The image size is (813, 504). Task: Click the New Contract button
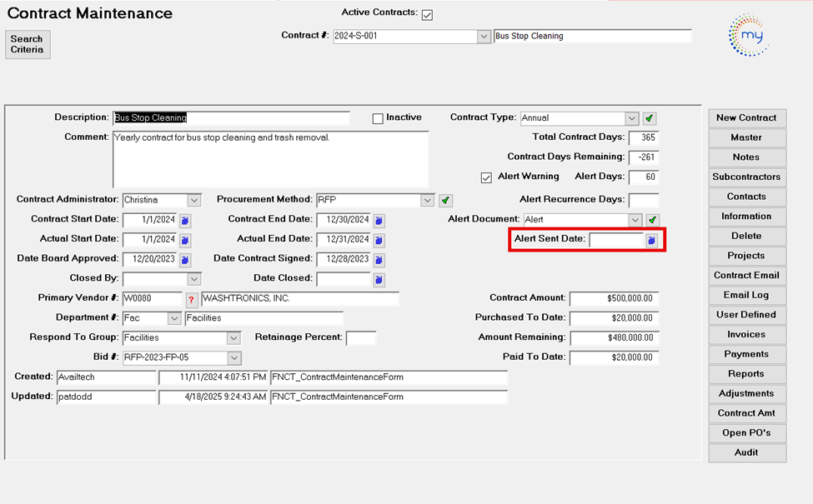tap(746, 117)
